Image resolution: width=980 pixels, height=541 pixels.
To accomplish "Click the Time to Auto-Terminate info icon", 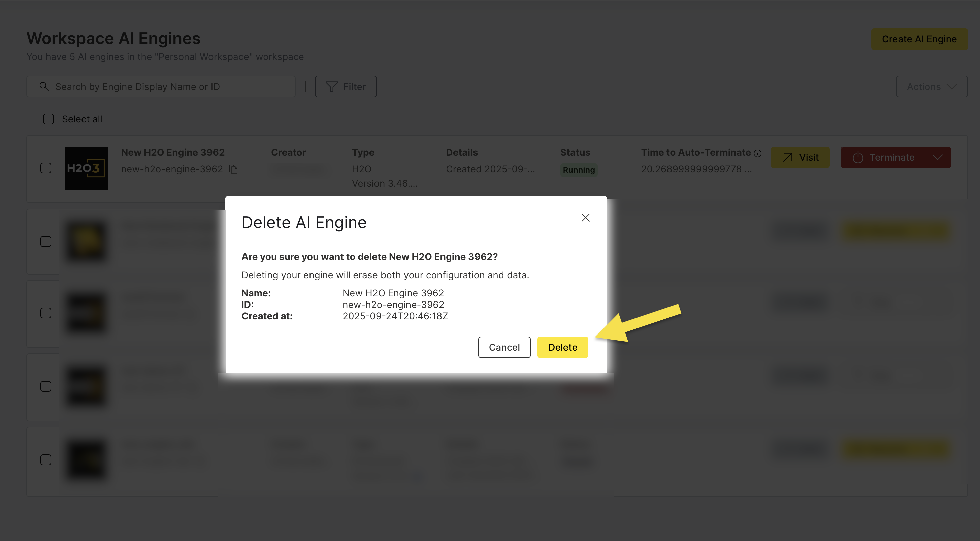I will (x=757, y=153).
